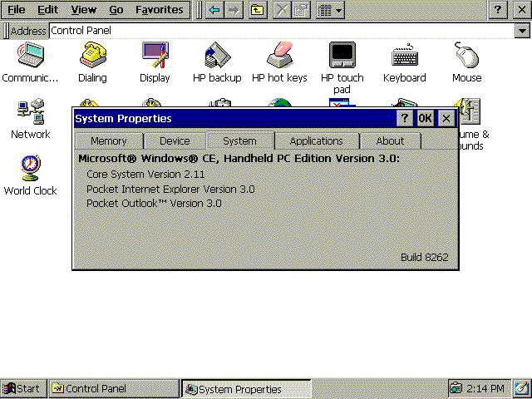Select the System tab
Viewport: 532px width, 399px height.
[239, 140]
